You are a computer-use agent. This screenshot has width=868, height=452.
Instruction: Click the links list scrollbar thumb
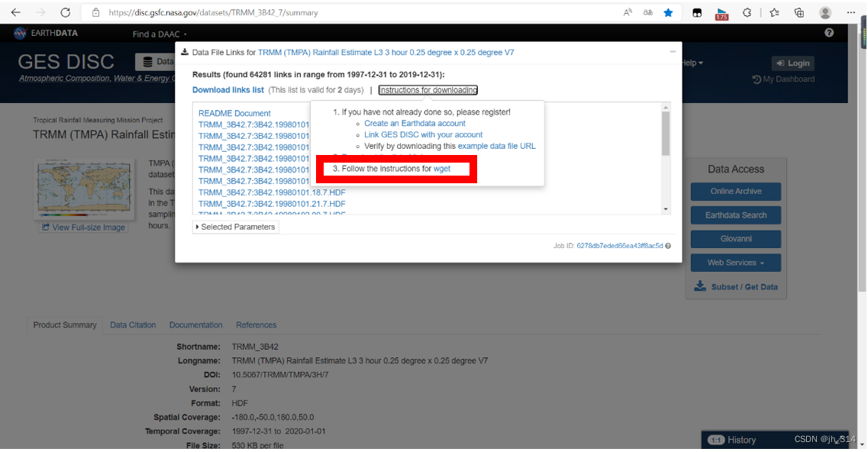coord(666,134)
